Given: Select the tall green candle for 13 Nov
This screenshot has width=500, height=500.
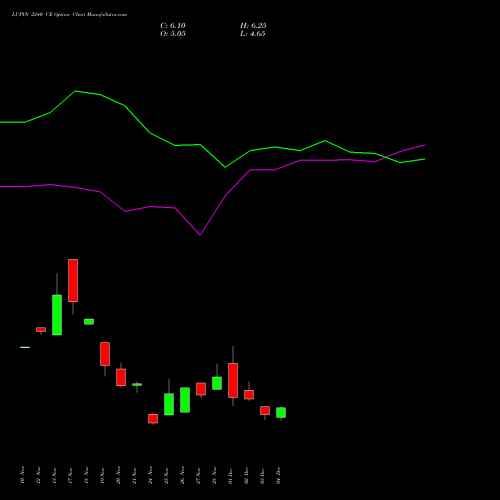Looking at the screenshot, I should [x=57, y=315].
